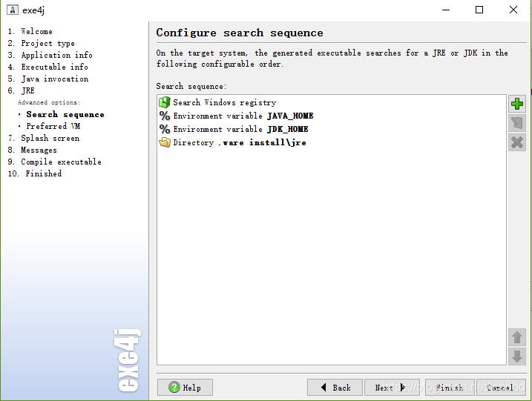Viewport: 532px width, 401px height.
Task: Add a new search sequence entry
Action: pyautogui.click(x=516, y=104)
